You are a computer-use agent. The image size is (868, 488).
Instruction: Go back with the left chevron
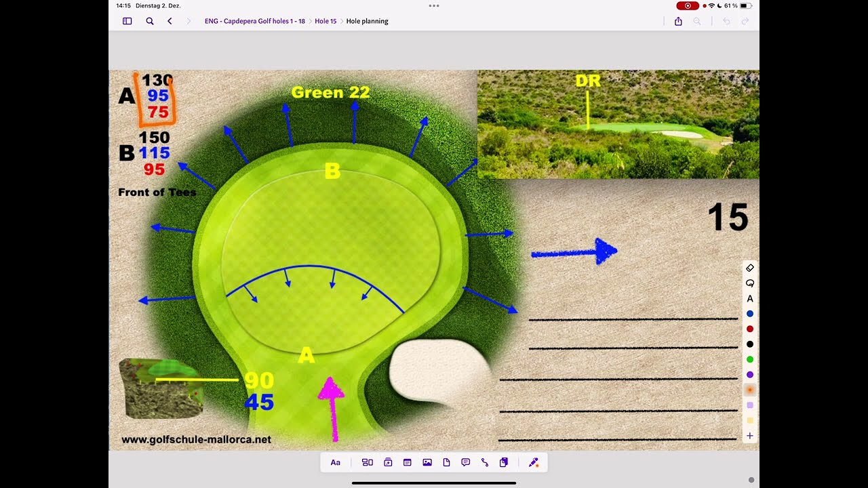(x=170, y=21)
